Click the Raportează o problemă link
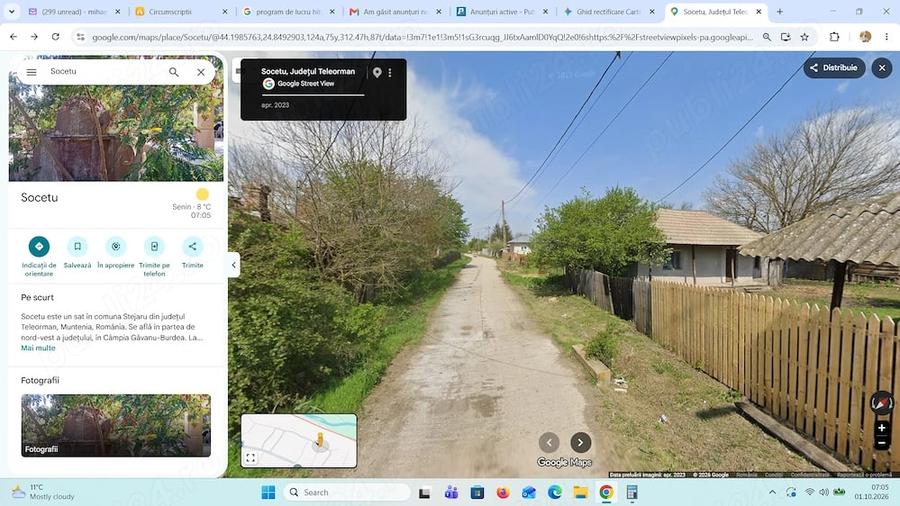Viewport: 900px width, 506px height. 863,475
